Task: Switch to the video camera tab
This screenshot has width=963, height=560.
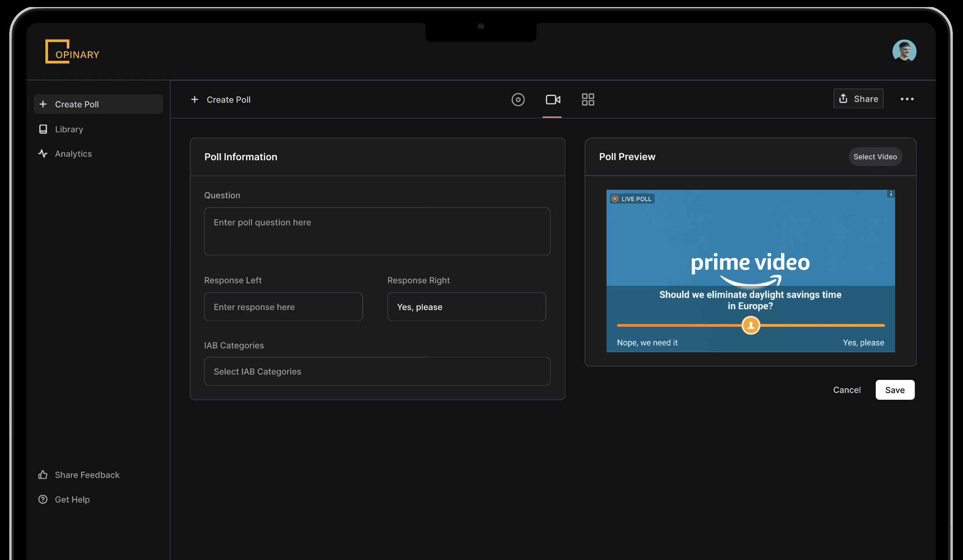Action: tap(552, 99)
